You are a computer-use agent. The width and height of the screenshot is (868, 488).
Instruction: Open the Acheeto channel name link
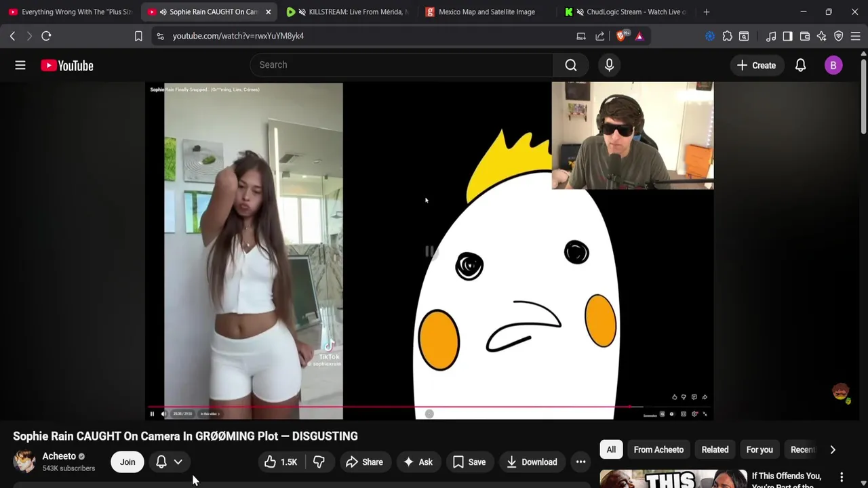pos(59,456)
